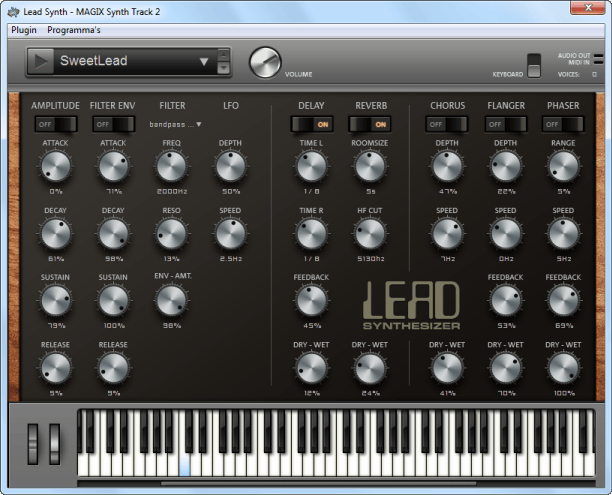Click the left pitch wheel beside the keyboard

point(33,444)
